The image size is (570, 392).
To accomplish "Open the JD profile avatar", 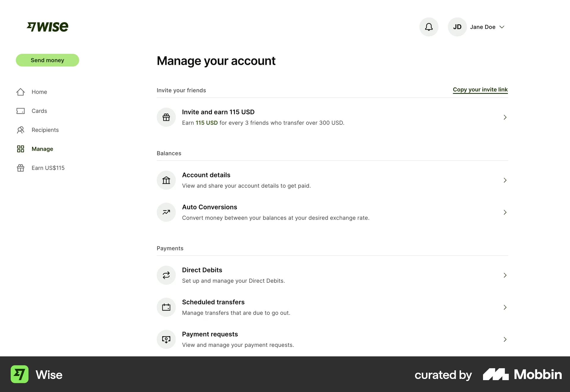I will click(x=457, y=27).
